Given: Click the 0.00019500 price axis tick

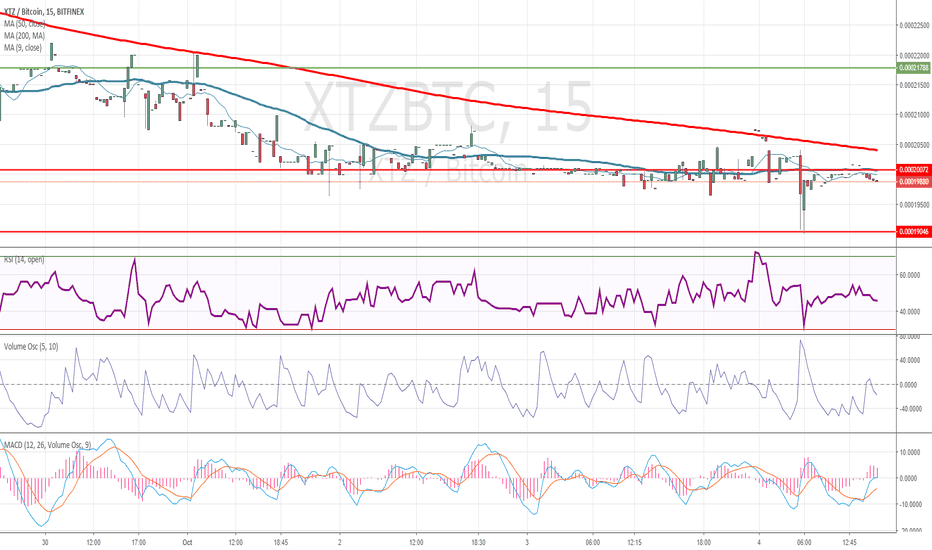Looking at the screenshot, I should coord(914,205).
